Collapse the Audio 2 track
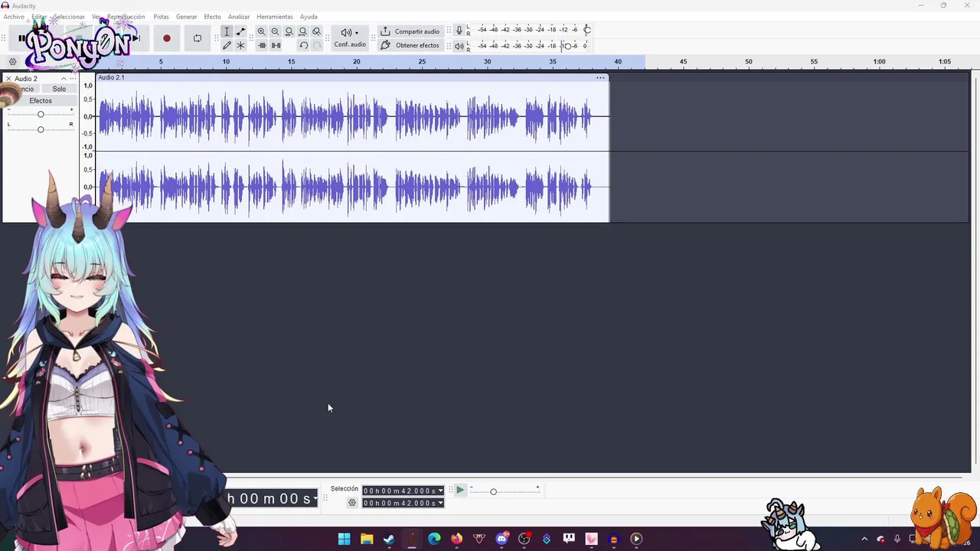The image size is (980, 551). click(64, 79)
